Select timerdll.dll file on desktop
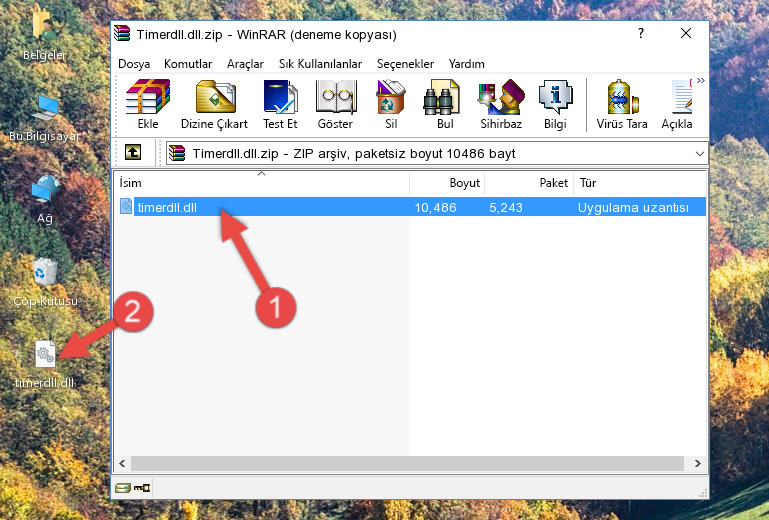 [45, 364]
